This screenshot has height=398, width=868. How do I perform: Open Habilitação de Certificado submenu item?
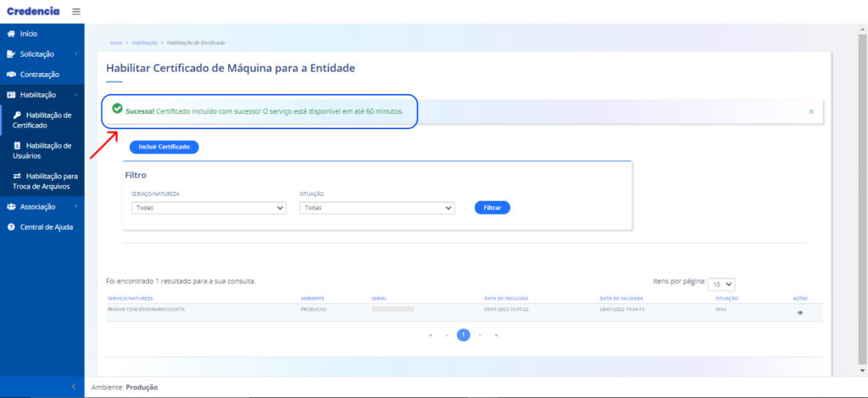[x=42, y=121]
